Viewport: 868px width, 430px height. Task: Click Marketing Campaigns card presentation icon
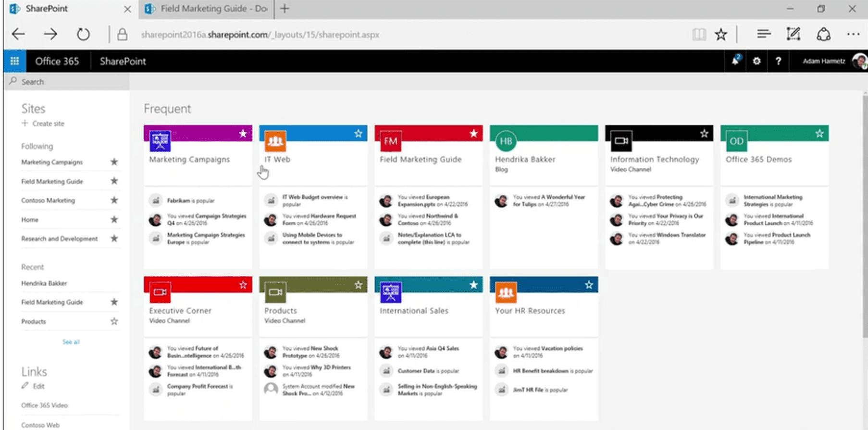(x=160, y=141)
